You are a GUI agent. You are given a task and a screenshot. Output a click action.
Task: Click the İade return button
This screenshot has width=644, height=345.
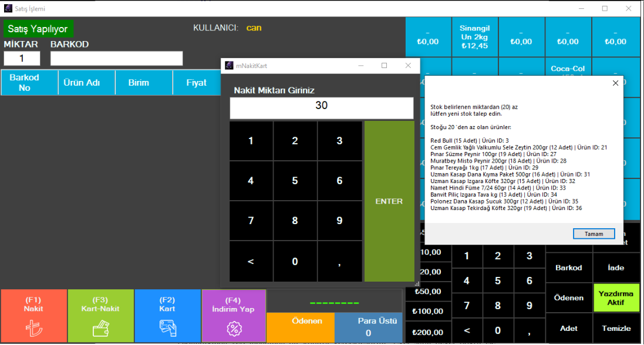pyautogui.click(x=616, y=268)
